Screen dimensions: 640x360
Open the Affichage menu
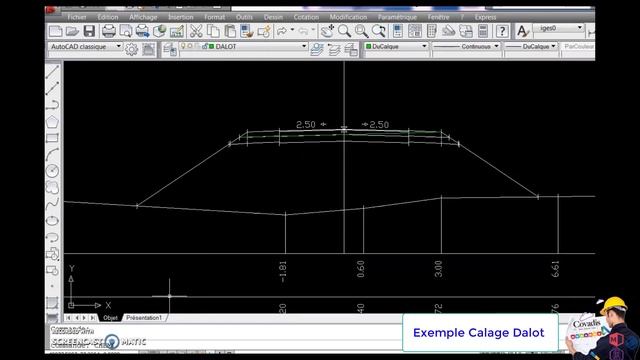tap(143, 17)
